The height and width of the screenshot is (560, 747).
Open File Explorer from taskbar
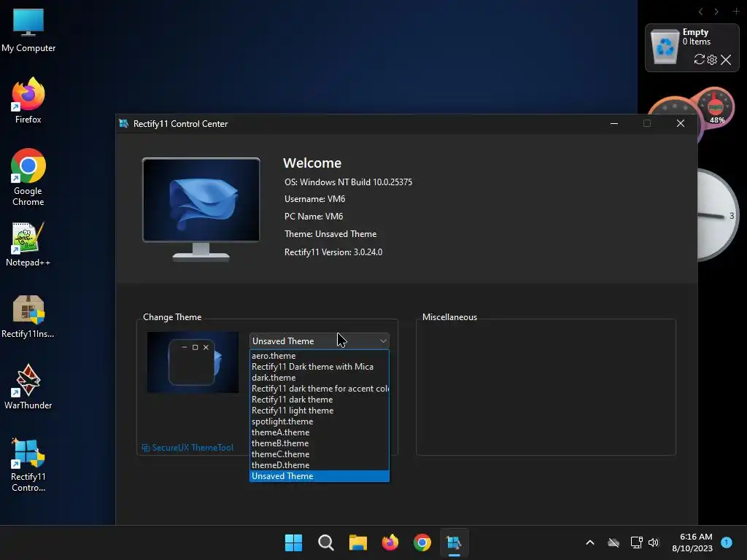pos(357,542)
